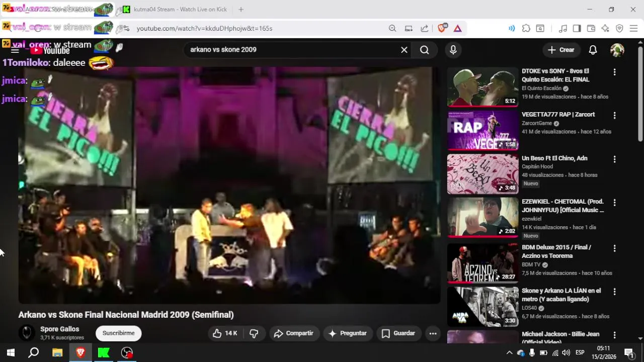Click the blue sound waves media icon

tap(512, 29)
